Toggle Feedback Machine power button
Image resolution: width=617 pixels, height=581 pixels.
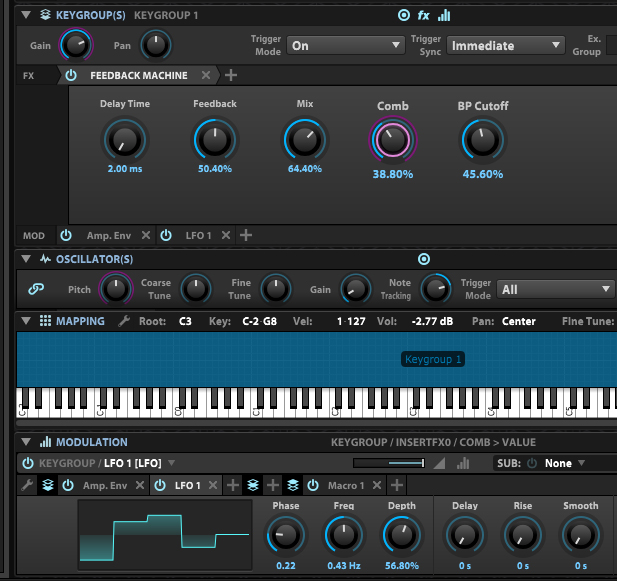click(x=71, y=75)
